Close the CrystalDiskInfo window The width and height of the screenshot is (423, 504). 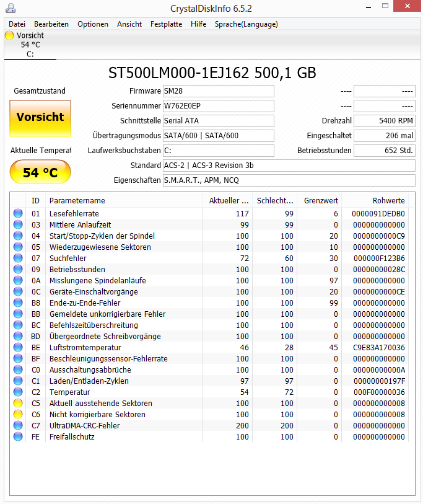click(407, 6)
